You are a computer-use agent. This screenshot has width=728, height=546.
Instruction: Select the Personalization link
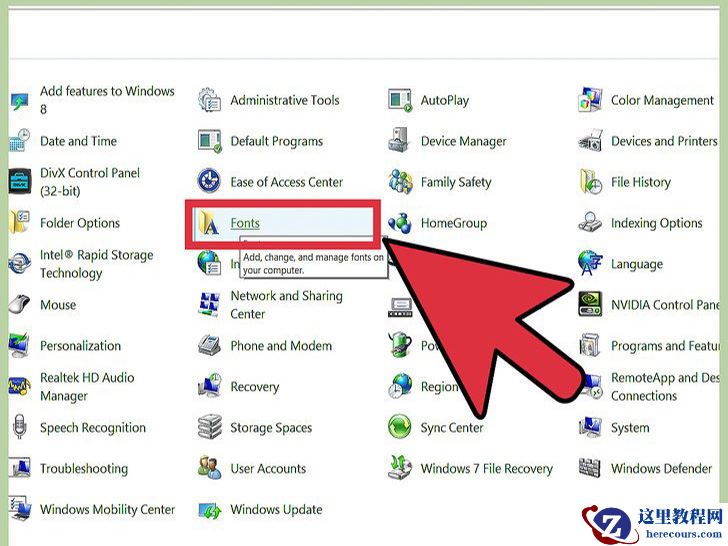point(80,346)
